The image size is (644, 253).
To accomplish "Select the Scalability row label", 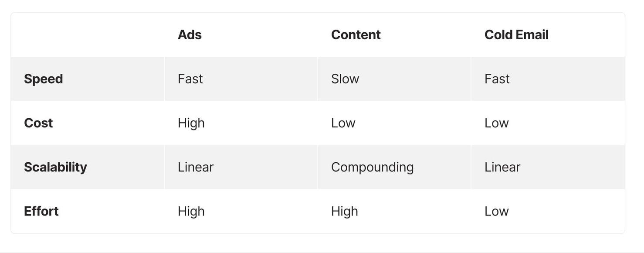I will (x=55, y=167).
